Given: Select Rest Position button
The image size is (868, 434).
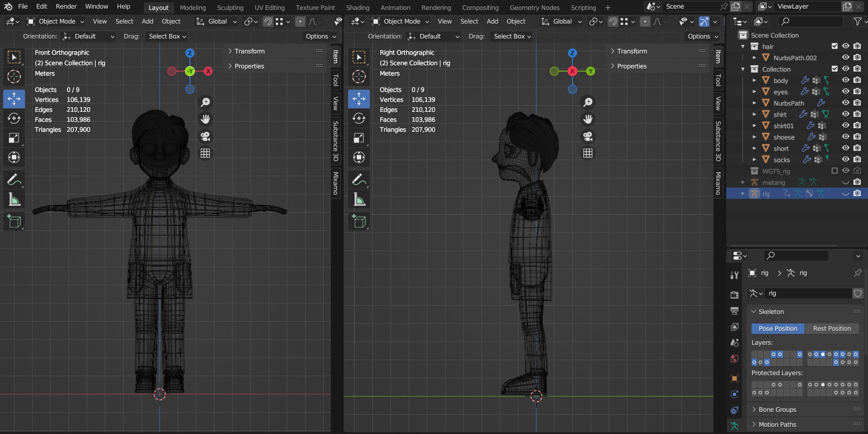Looking at the screenshot, I should pyautogui.click(x=832, y=328).
